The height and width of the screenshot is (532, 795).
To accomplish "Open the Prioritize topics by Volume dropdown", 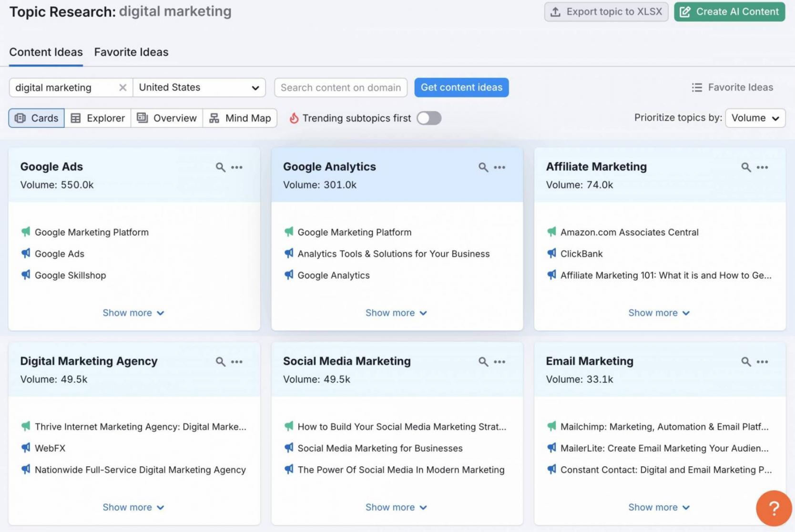I will 755,118.
